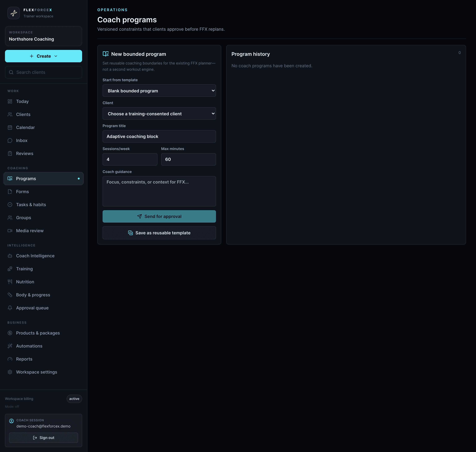Click the Sessions/week number field
Viewport: 476px width, 452px height.
pyautogui.click(x=130, y=159)
